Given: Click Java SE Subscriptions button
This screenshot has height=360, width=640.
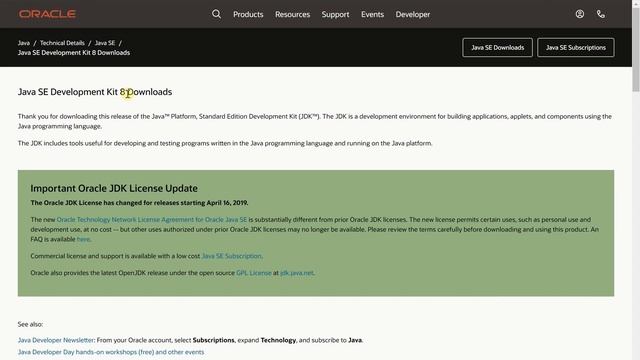Looking at the screenshot, I should 576,48.
